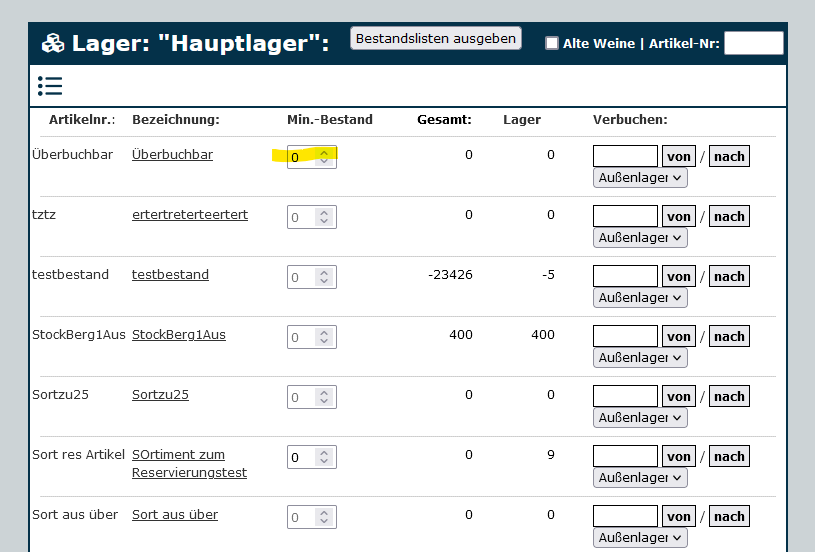
Task: Click 'von' button in Überbuchbar row
Action: [679, 157]
